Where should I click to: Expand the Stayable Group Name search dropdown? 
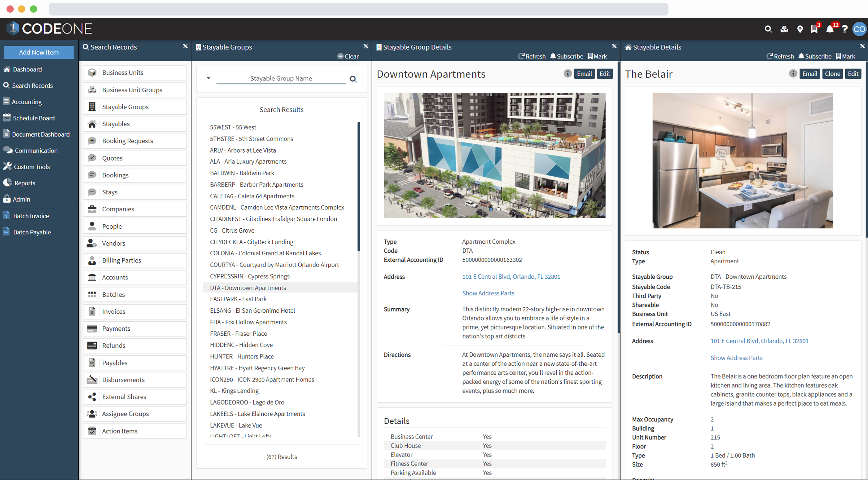pos(208,79)
